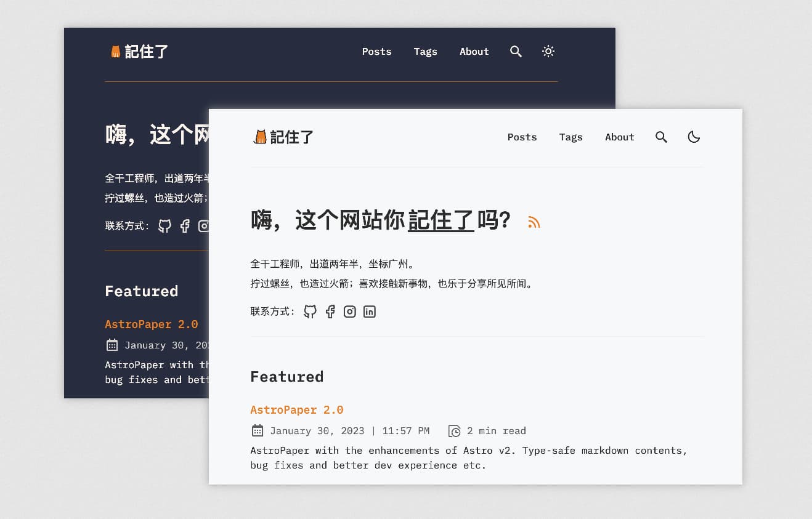Open the AstroPaper 2.0 post in light page

click(x=296, y=410)
